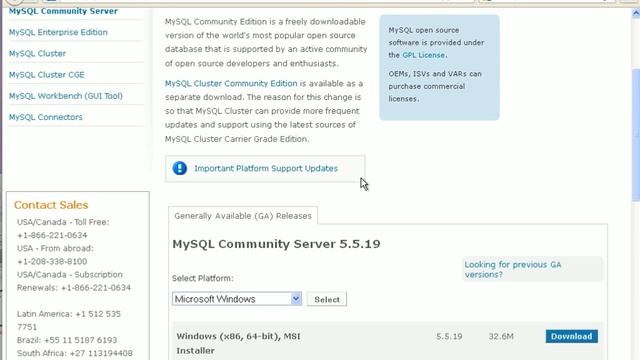Viewport: 640px width, 360px height.
Task: Open MySQL Community Server sidebar link
Action: 63,11
